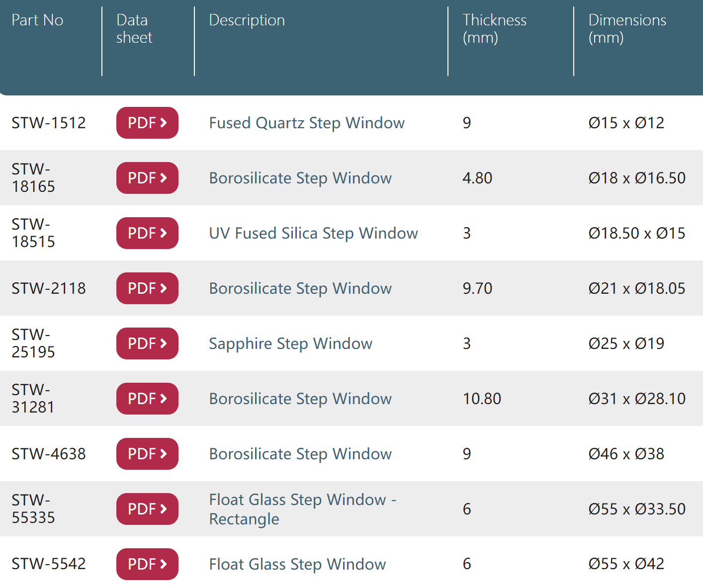Click thickness value 3 in STW-18515 row
The width and height of the screenshot is (703, 588).
(467, 233)
